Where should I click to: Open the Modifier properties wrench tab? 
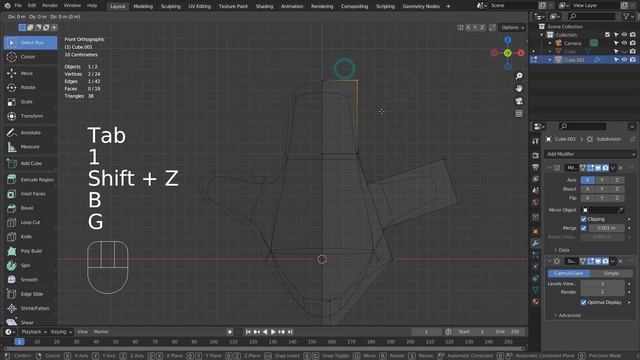coord(536,243)
